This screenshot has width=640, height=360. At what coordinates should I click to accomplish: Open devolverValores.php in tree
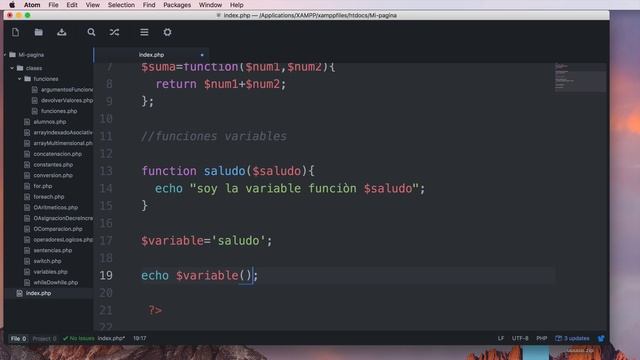click(x=67, y=100)
